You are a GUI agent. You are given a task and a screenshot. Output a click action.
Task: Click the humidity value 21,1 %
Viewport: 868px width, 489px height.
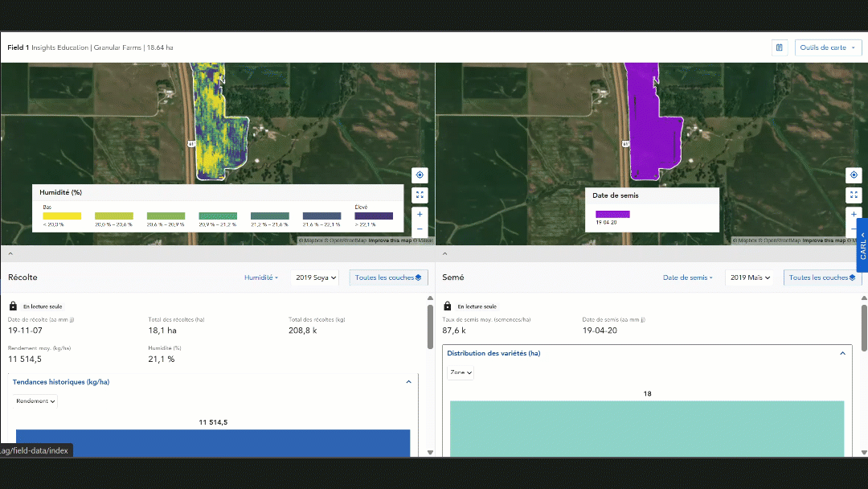161,360
